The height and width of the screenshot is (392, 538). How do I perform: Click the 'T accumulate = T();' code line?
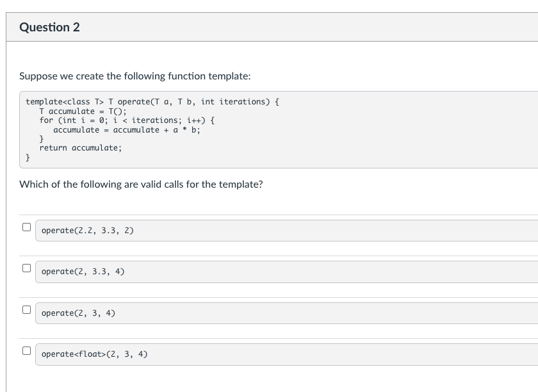point(83,111)
